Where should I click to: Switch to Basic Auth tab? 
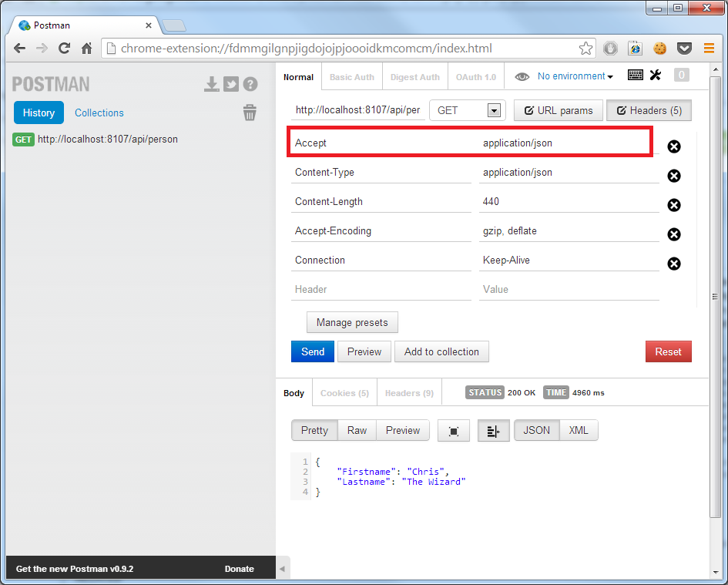pyautogui.click(x=352, y=77)
